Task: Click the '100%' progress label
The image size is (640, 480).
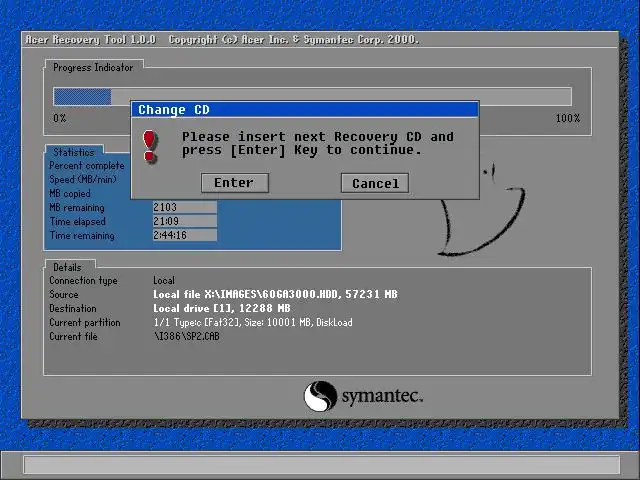Action: (x=568, y=118)
